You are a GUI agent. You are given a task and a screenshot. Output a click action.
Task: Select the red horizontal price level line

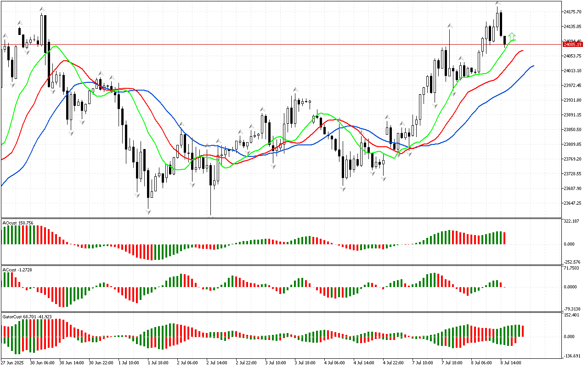[x=276, y=45]
